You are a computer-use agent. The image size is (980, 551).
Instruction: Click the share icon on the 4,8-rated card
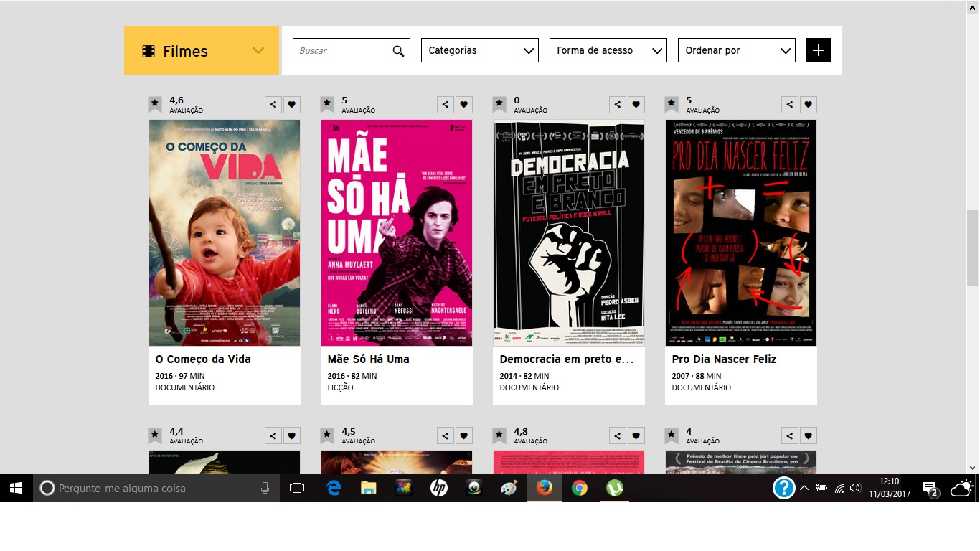point(618,436)
